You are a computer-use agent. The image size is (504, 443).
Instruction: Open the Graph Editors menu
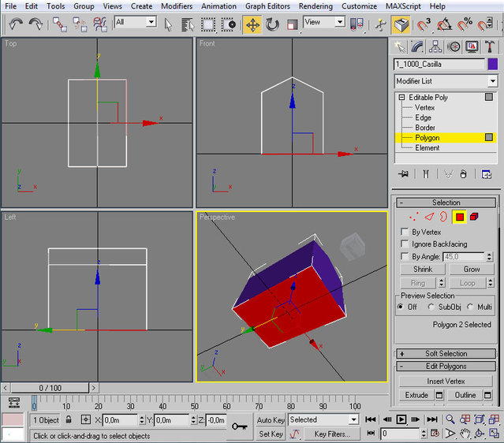(267, 6)
